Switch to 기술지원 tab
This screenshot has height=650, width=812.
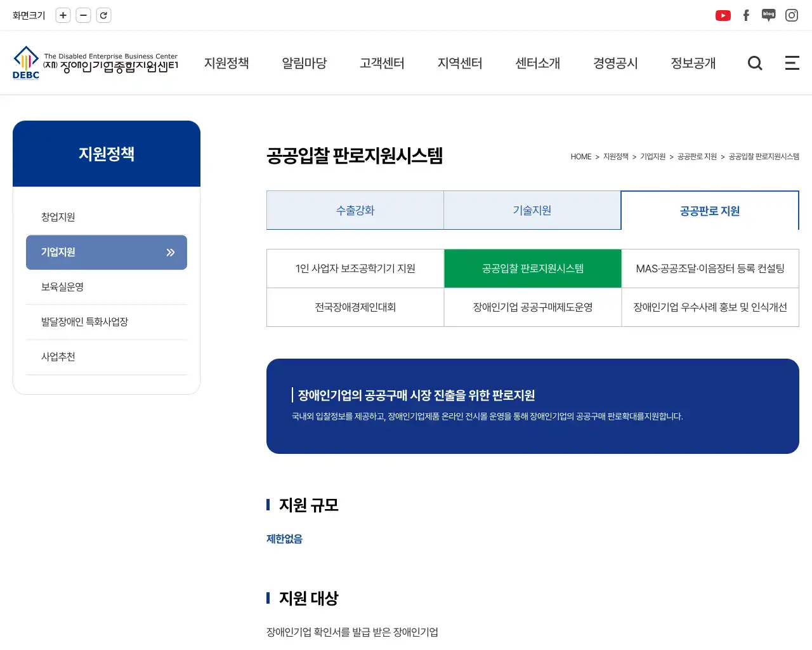point(532,210)
